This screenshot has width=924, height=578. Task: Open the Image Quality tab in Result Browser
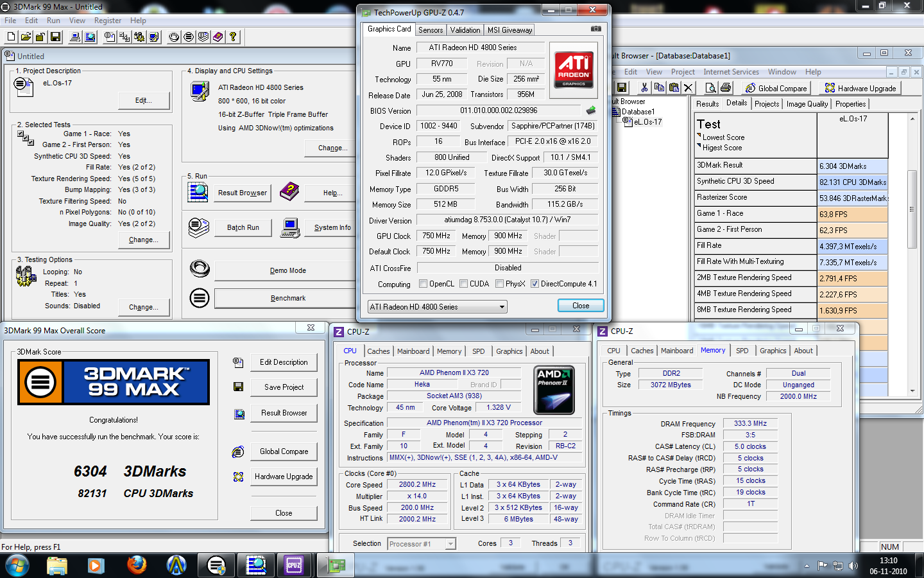coord(807,104)
